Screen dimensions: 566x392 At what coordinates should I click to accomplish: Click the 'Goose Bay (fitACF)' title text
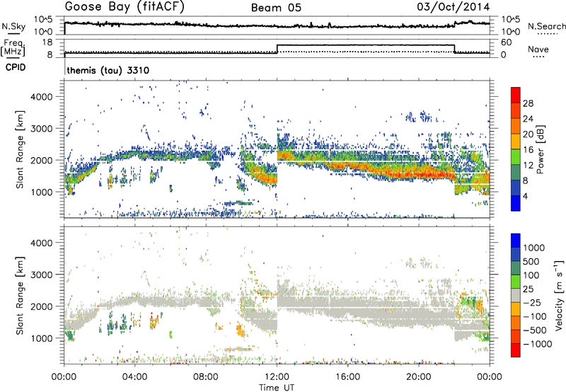125,7
